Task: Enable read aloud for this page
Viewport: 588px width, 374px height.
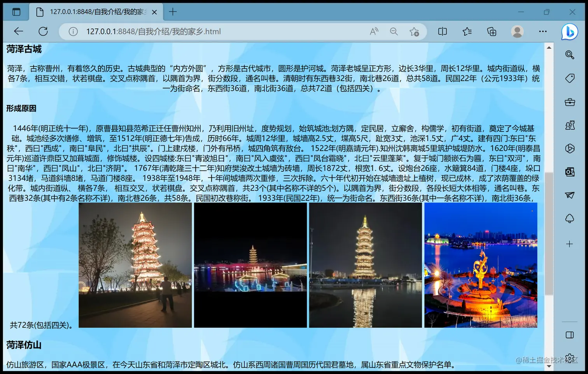Action: coord(374,31)
